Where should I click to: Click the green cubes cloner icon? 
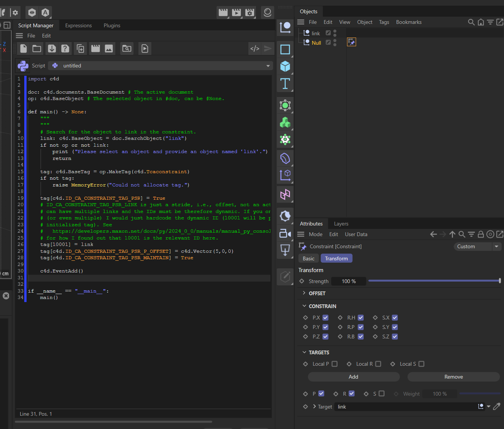(x=285, y=122)
